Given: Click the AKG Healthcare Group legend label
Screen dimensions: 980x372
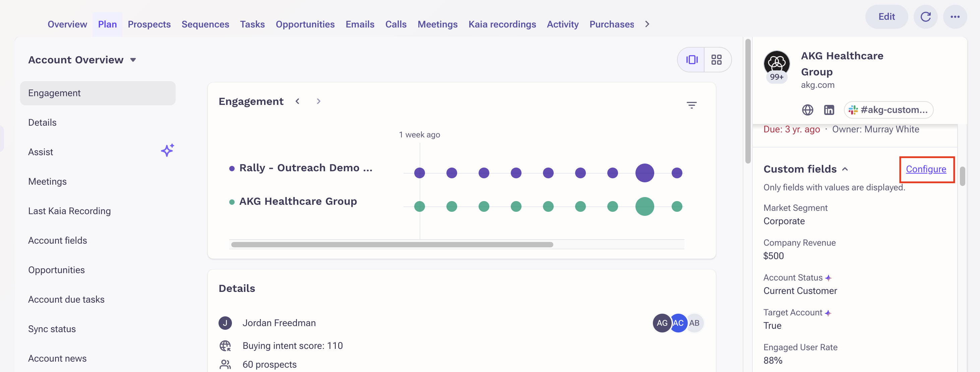Looking at the screenshot, I should [298, 201].
